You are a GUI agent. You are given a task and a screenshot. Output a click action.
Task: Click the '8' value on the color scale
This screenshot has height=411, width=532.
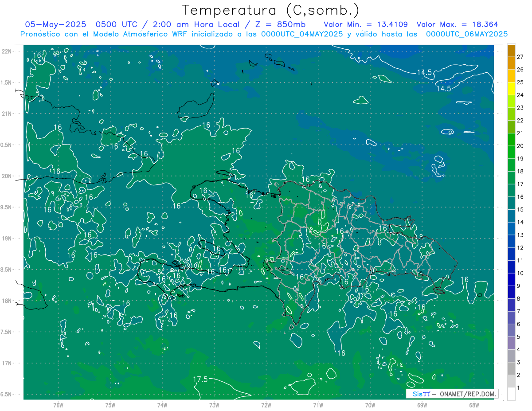pyautogui.click(x=519, y=299)
